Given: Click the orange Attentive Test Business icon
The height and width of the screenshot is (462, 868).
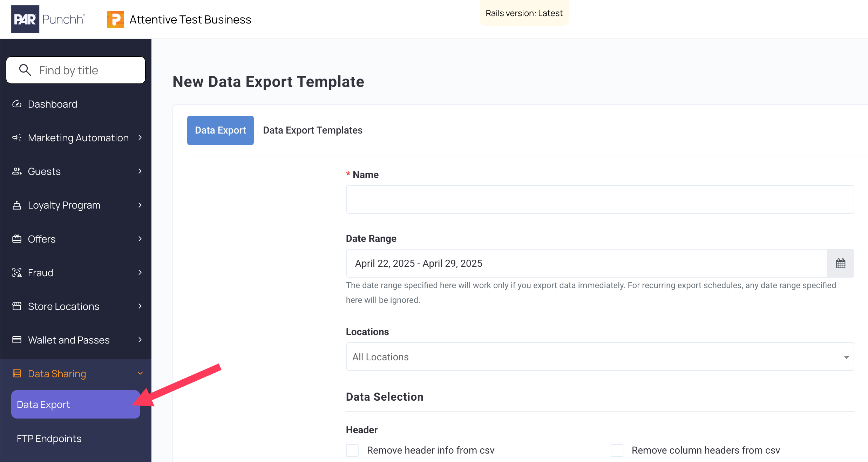Looking at the screenshot, I should tap(116, 19).
